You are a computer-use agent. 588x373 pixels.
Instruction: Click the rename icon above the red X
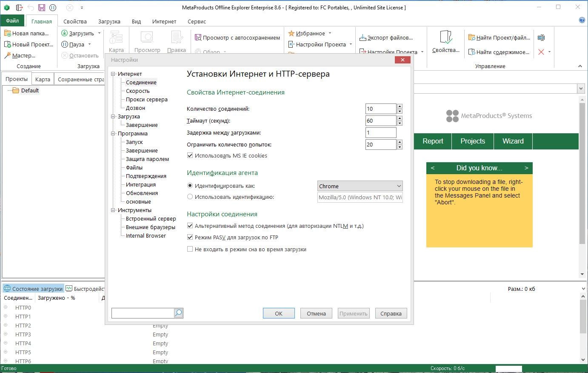pos(541,37)
